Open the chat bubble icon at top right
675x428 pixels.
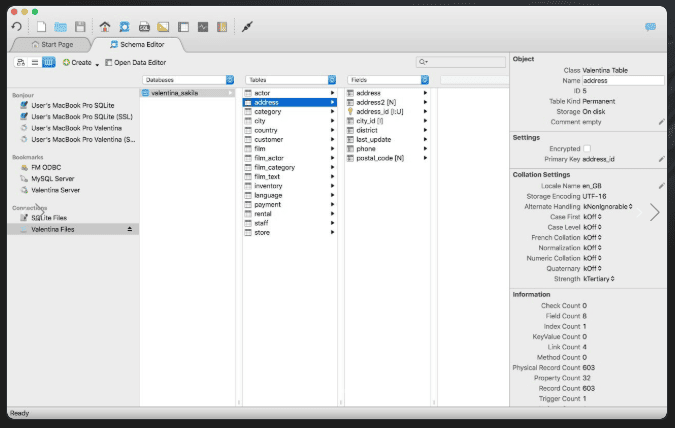click(x=650, y=27)
